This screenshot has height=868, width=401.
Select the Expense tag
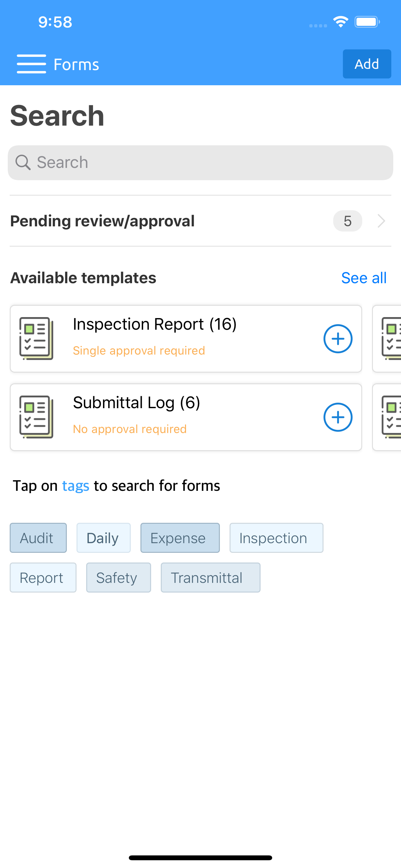pos(180,538)
